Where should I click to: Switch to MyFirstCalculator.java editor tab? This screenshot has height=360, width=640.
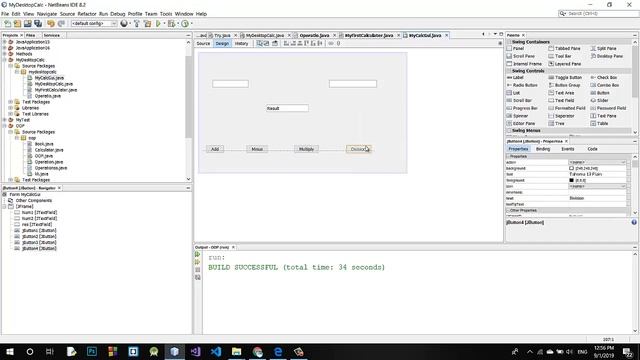(369, 36)
